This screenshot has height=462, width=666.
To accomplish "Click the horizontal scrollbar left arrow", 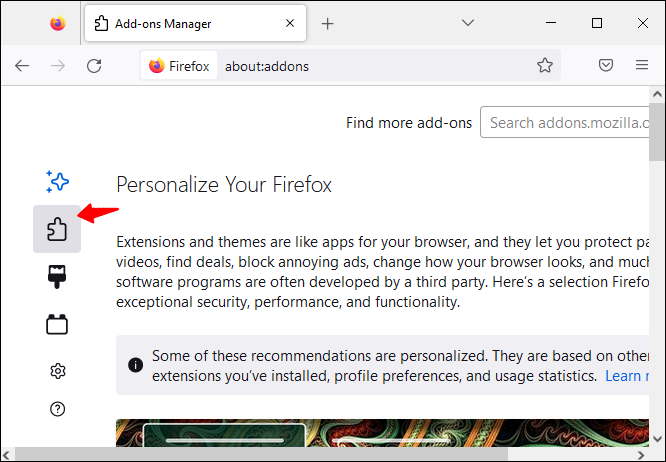I will click(7, 455).
